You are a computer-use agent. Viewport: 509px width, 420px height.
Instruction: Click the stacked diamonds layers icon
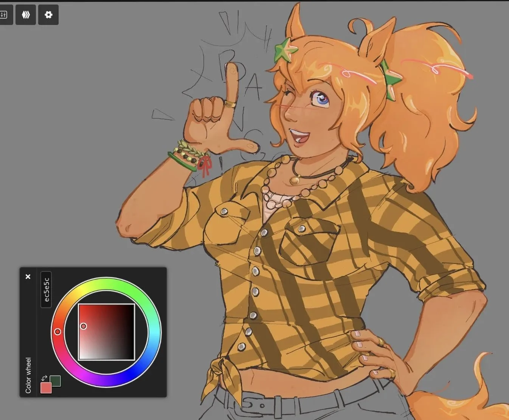tap(26, 15)
